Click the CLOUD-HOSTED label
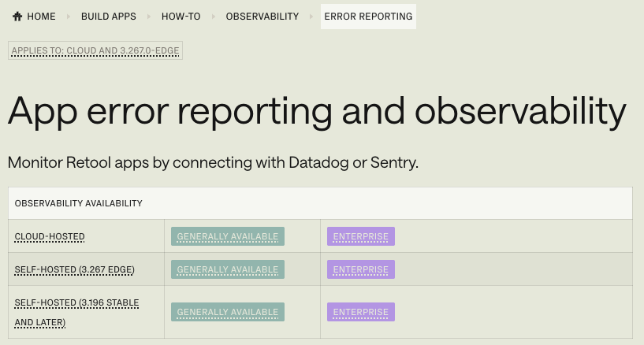Viewport: 644px width, 345px height. pyautogui.click(x=50, y=237)
